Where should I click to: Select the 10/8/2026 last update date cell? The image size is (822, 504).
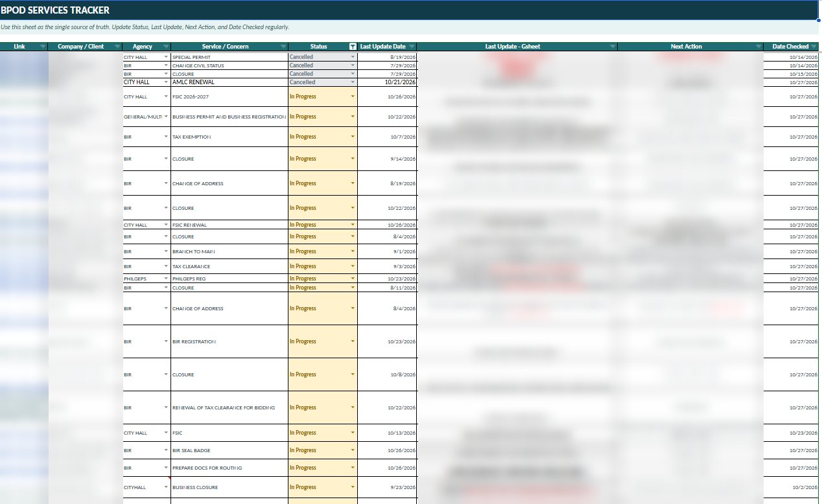(x=387, y=374)
